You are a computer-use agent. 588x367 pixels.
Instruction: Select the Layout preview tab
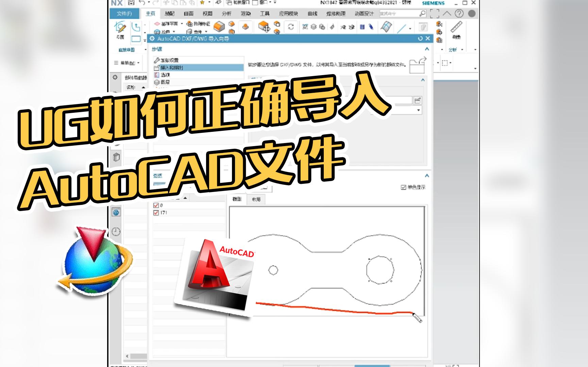click(x=256, y=199)
